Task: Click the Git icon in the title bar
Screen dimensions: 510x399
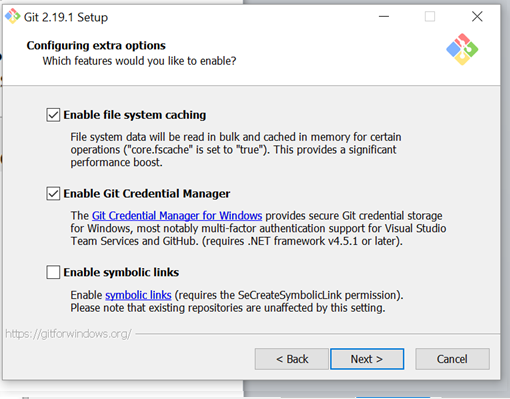Action: 13,16
